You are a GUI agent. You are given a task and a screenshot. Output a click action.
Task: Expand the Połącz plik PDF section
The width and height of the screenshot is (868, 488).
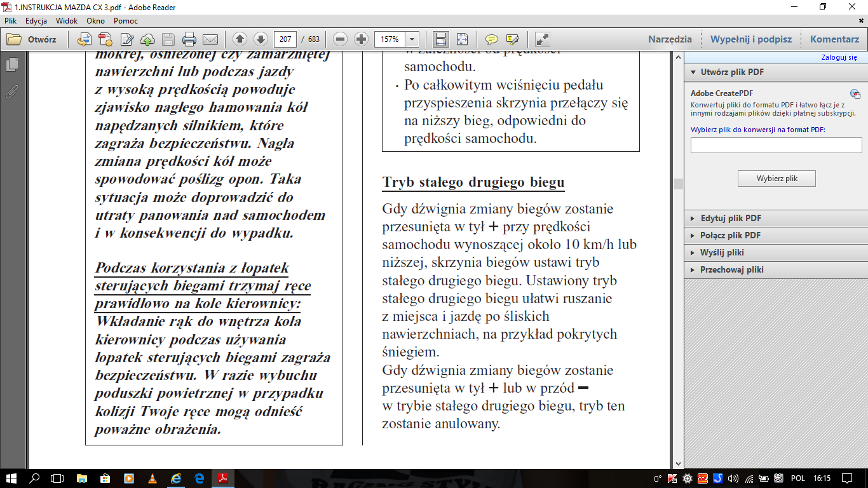pos(731,235)
